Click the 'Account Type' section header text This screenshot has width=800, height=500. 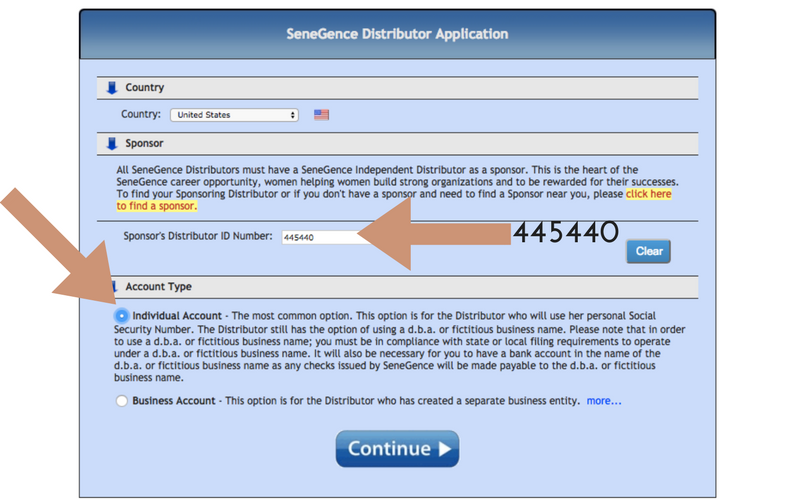point(159,287)
